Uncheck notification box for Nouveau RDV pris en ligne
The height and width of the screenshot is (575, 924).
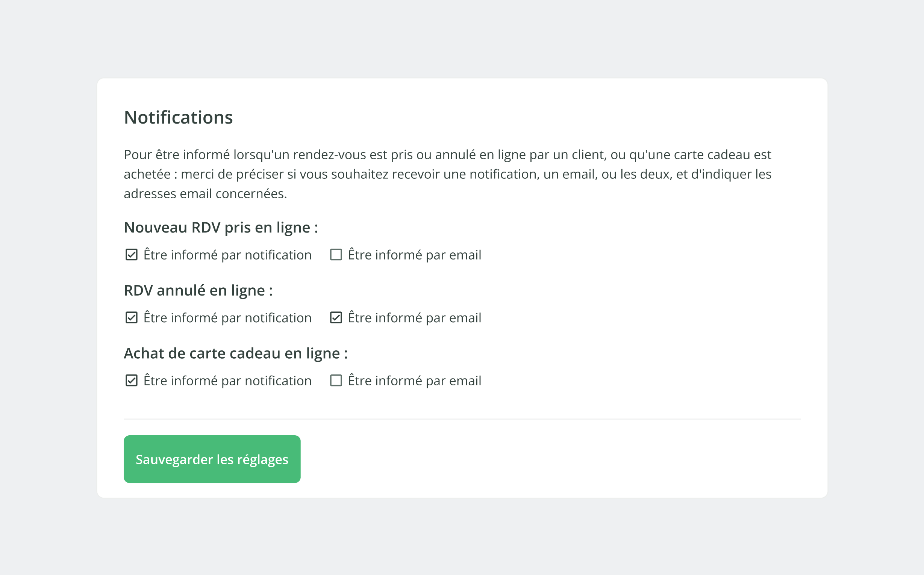tap(131, 254)
